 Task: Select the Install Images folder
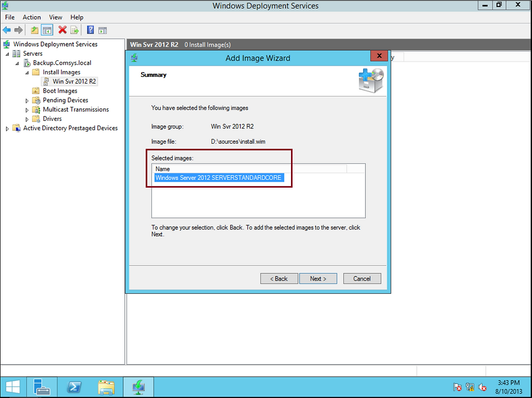[x=61, y=72]
